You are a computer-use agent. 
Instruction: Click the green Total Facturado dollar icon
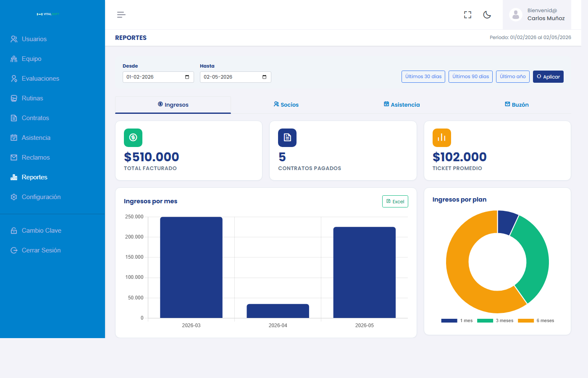tap(133, 138)
